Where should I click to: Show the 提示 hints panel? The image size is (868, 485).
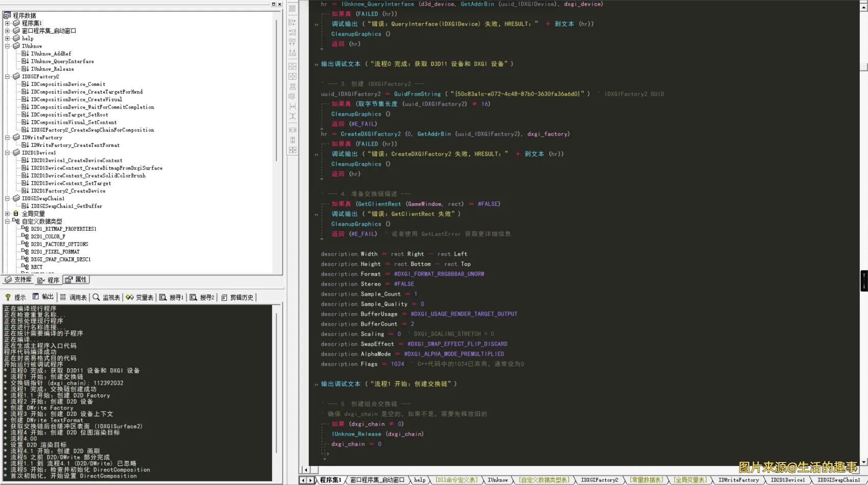[19, 297]
